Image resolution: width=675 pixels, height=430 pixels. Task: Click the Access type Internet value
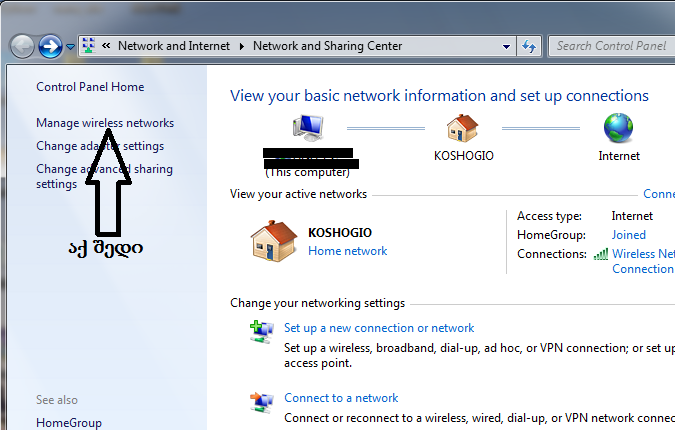click(632, 216)
